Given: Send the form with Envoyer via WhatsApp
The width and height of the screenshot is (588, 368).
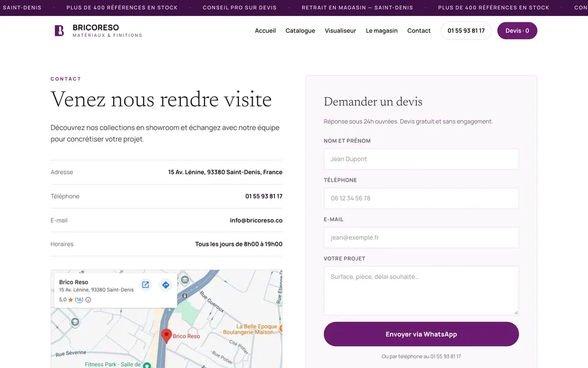Looking at the screenshot, I should pyautogui.click(x=421, y=334).
